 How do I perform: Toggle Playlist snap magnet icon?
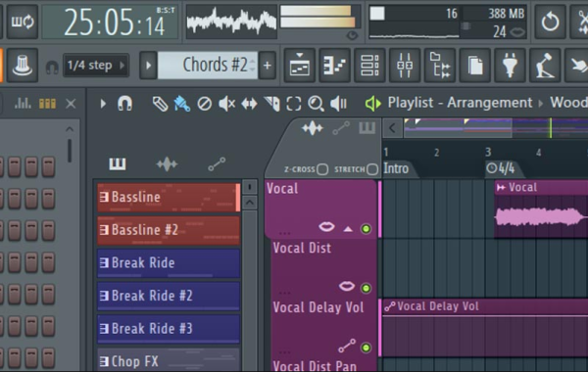click(124, 104)
